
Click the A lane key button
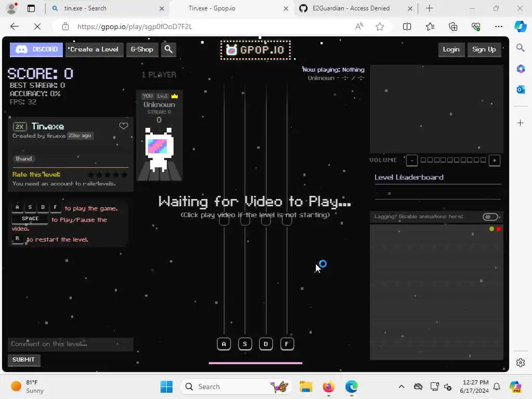pyautogui.click(x=224, y=344)
